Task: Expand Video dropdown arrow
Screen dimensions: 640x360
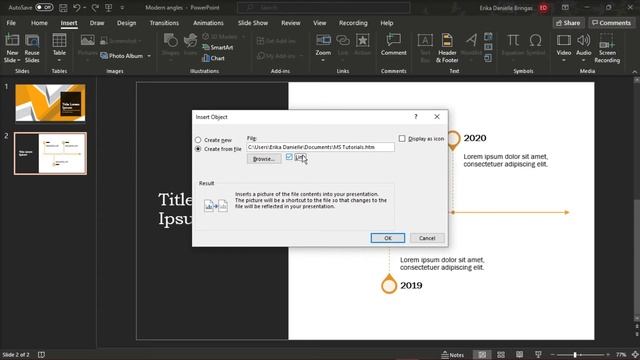Action: click(564, 60)
